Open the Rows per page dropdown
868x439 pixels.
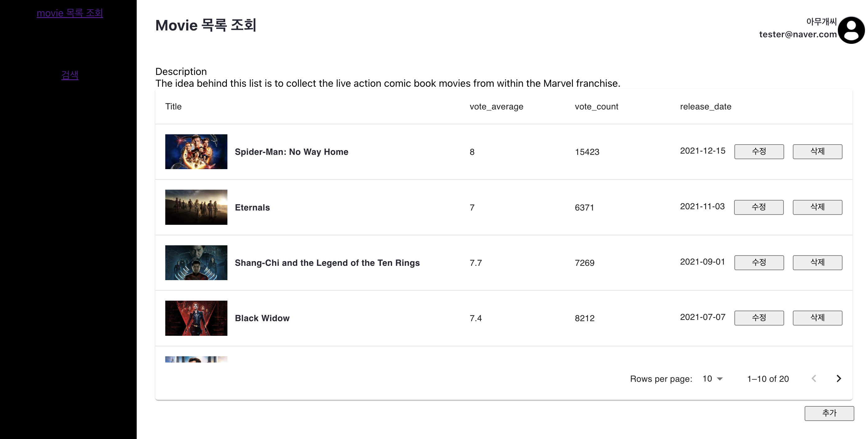point(711,379)
